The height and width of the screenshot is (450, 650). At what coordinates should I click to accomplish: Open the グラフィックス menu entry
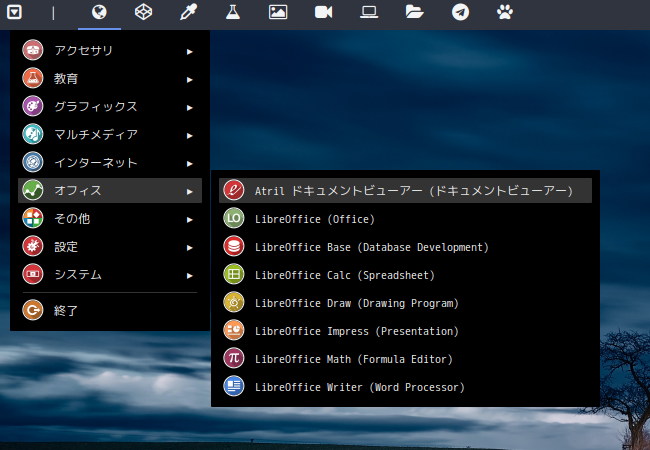110,106
